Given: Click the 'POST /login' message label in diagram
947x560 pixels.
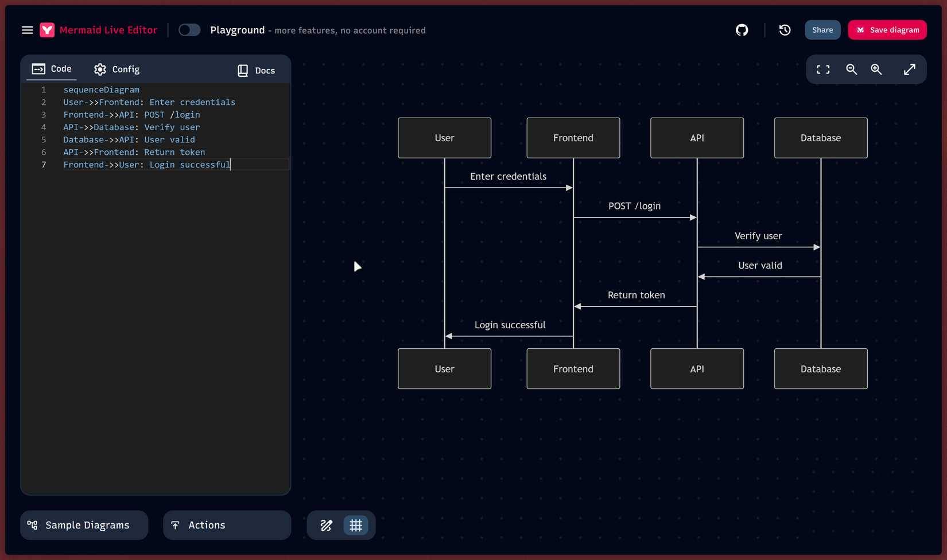Looking at the screenshot, I should click(x=635, y=206).
